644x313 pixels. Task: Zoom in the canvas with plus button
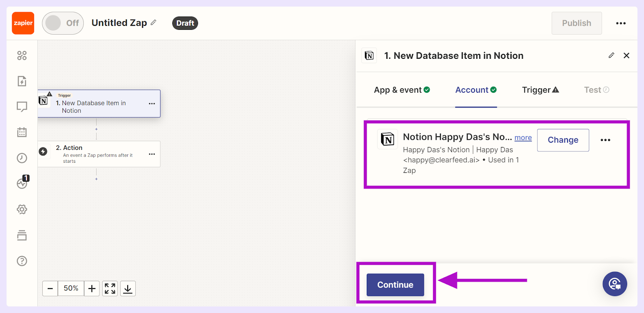[92, 288]
